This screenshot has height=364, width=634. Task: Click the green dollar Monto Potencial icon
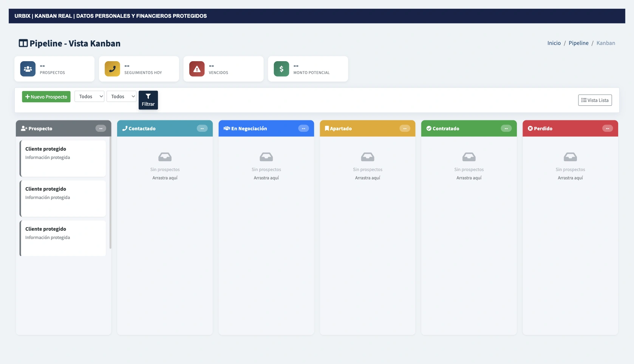281,69
